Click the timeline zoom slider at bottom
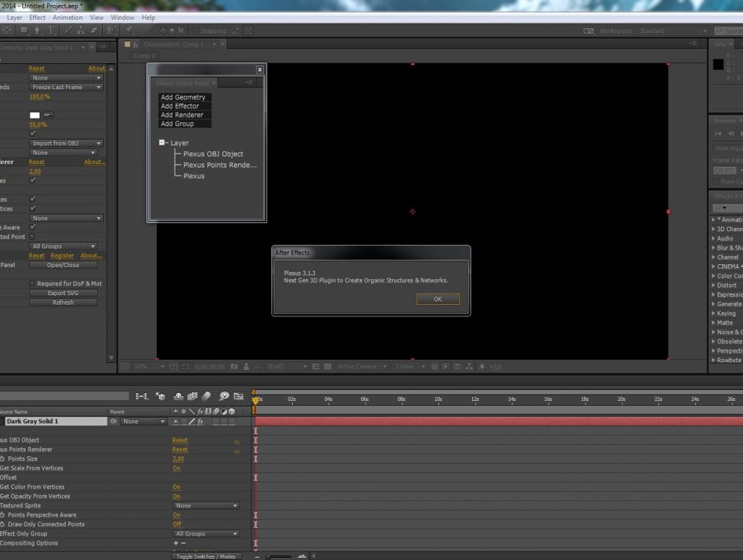This screenshot has width=743, height=560. [x=279, y=556]
